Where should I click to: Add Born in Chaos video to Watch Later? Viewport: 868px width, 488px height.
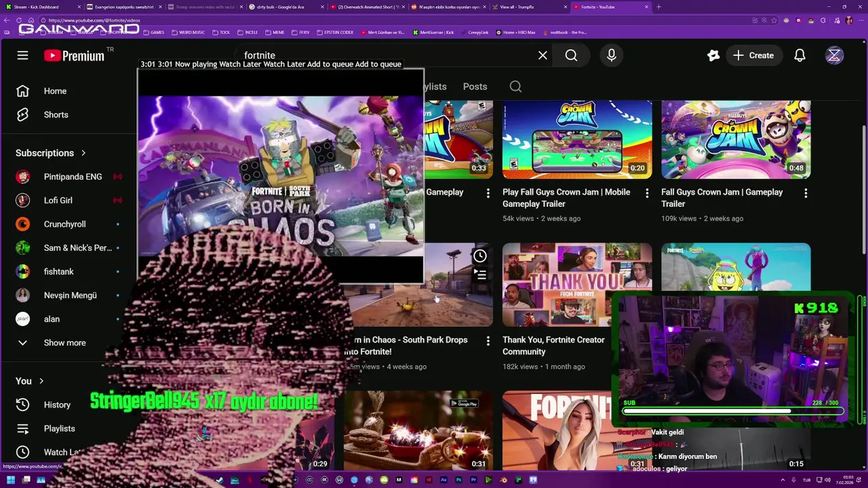pos(479,256)
